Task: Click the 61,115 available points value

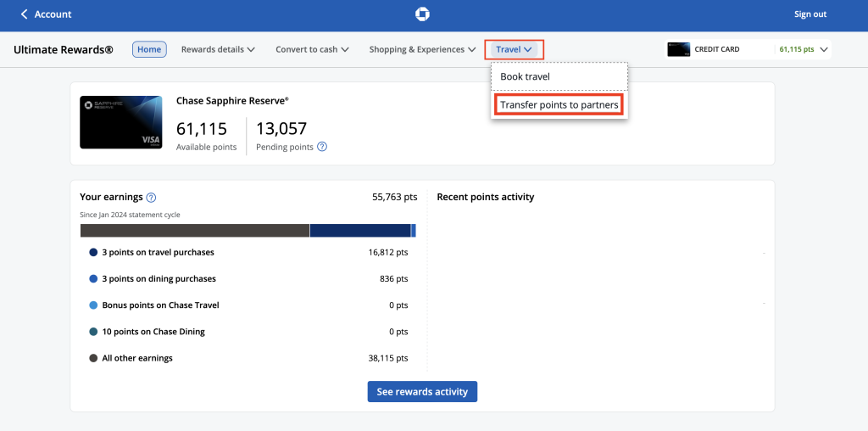Action: click(x=202, y=129)
